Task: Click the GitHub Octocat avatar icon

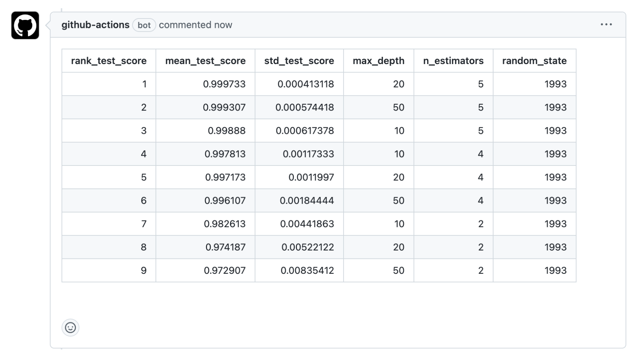Action: pyautogui.click(x=25, y=25)
